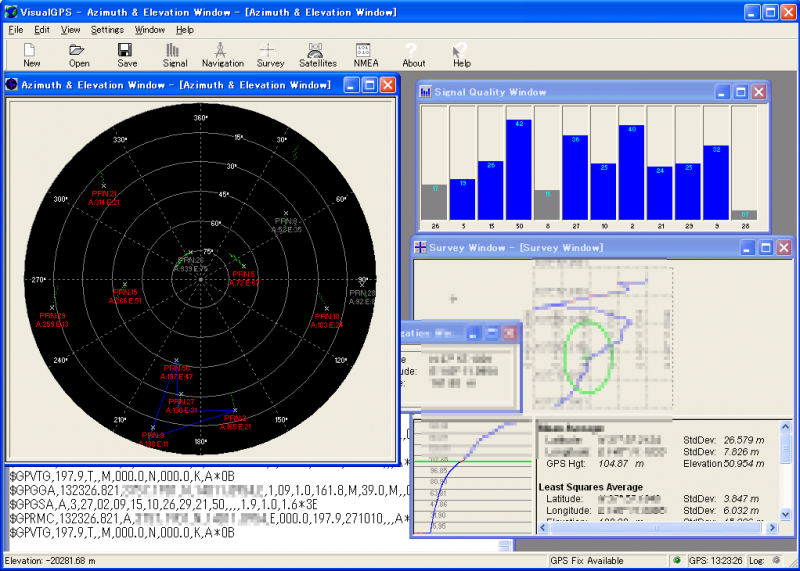Open the File menu
Screen dimensions: 800x571
[x=16, y=30]
